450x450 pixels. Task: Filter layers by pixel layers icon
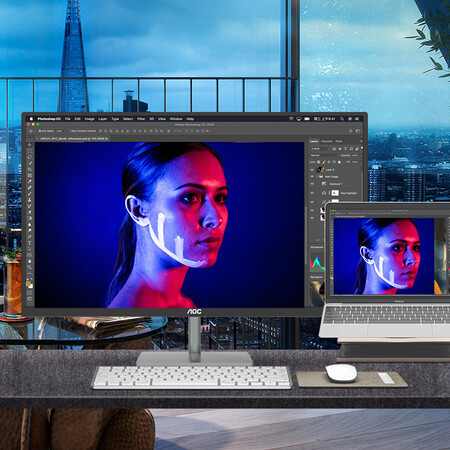pyautogui.click(x=334, y=149)
